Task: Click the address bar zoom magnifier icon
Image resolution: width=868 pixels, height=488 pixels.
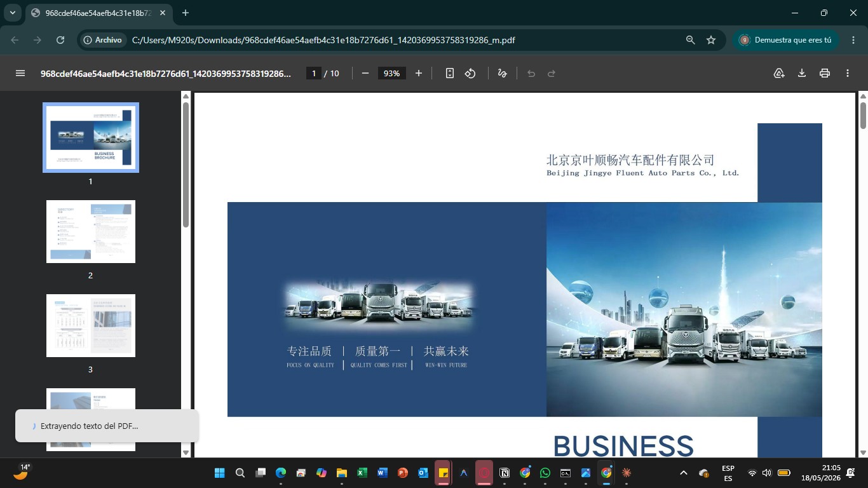Action: tap(691, 40)
